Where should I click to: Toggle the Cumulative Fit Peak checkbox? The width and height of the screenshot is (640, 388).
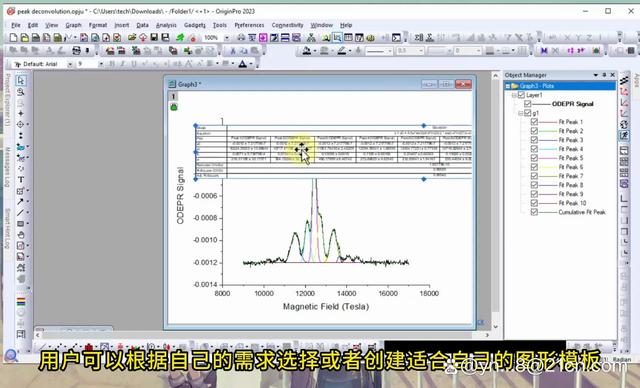tap(534, 212)
